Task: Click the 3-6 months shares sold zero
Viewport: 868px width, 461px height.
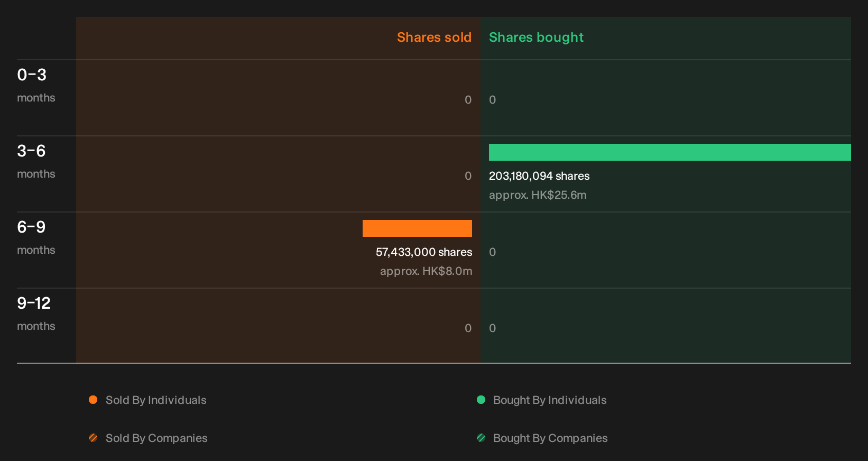Action: click(x=468, y=176)
